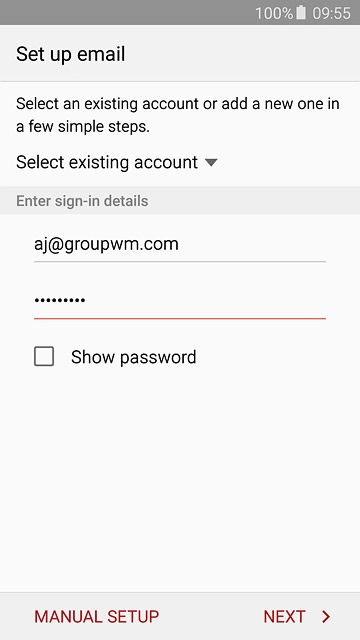Click the chevron arrow beside NEXT

(x=326, y=617)
